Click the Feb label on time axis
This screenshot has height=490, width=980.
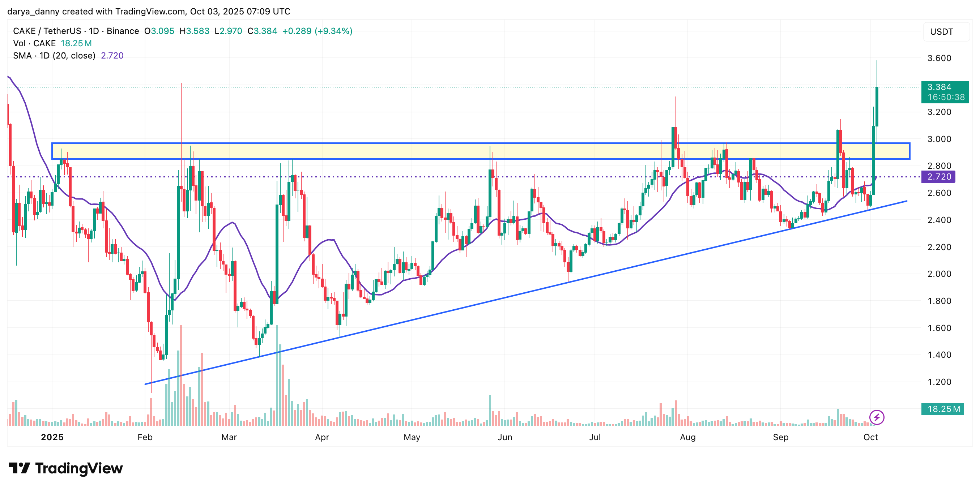pos(145,438)
